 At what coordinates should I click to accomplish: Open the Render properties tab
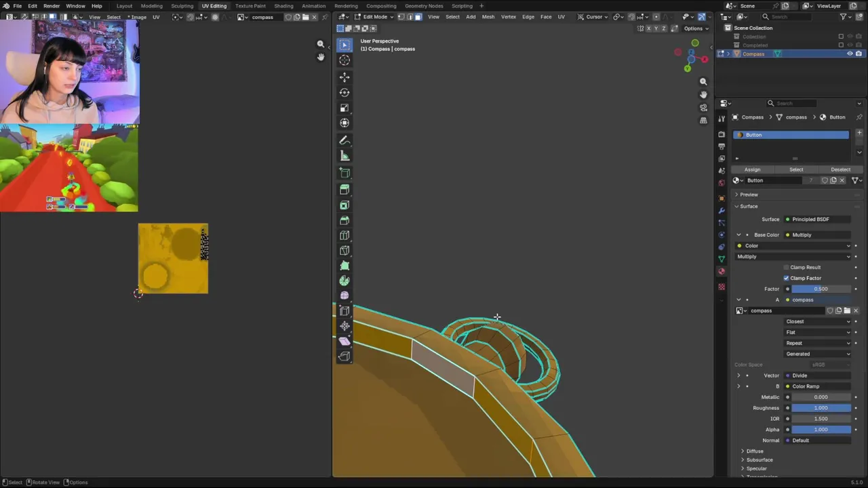pyautogui.click(x=722, y=134)
